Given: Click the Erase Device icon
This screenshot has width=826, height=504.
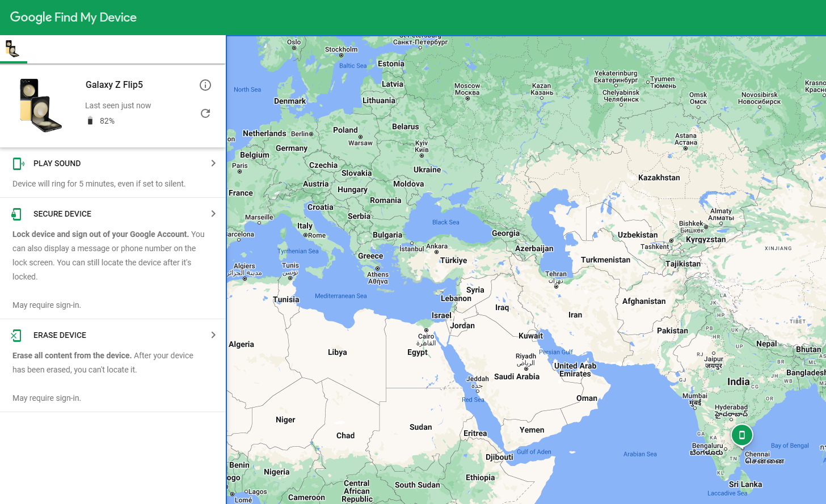Looking at the screenshot, I should tap(17, 335).
